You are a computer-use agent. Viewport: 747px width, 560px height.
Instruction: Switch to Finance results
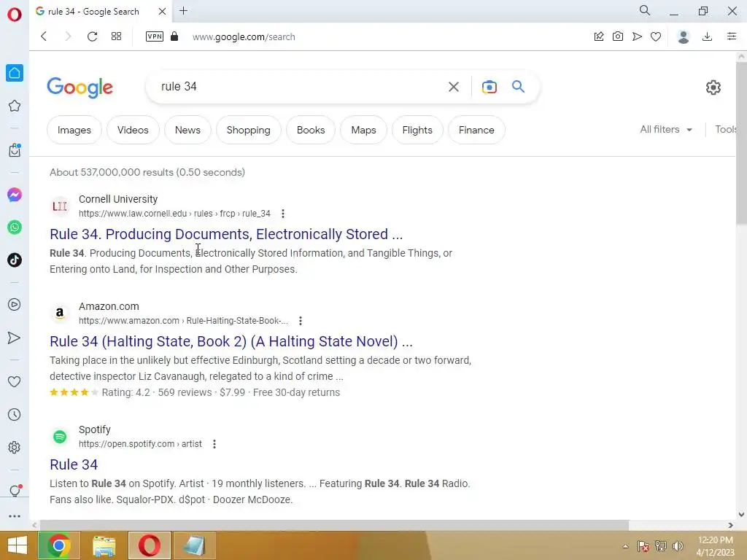[x=476, y=130]
